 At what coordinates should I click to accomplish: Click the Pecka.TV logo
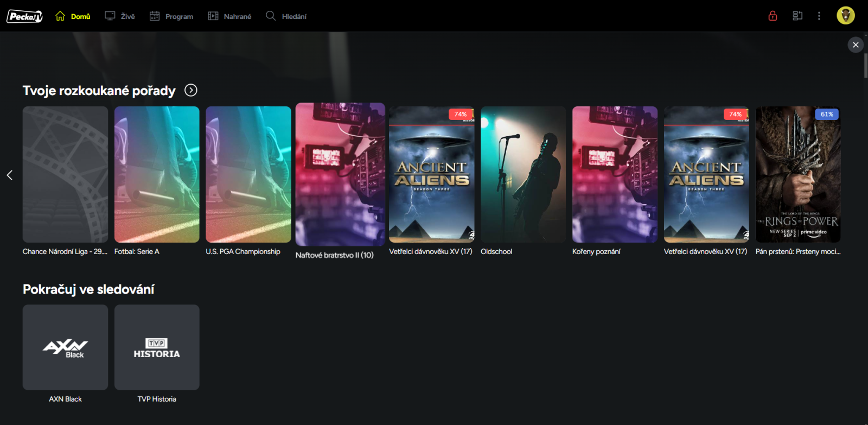click(24, 16)
